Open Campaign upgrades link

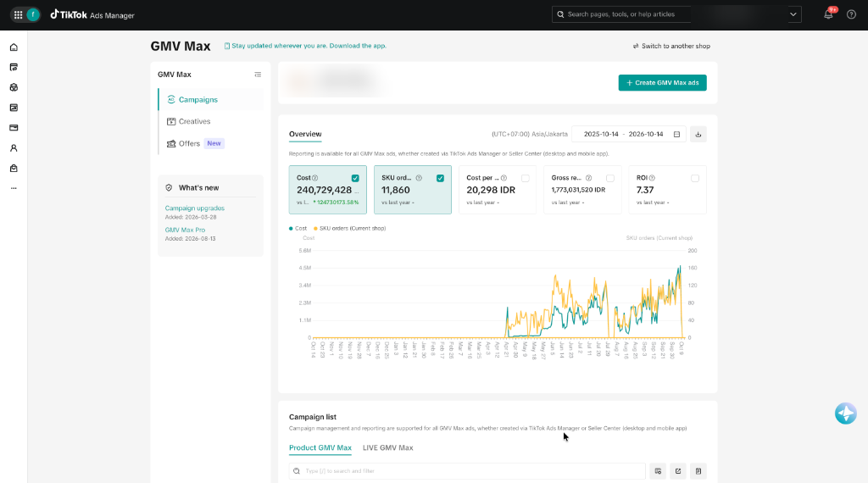pyautogui.click(x=194, y=208)
